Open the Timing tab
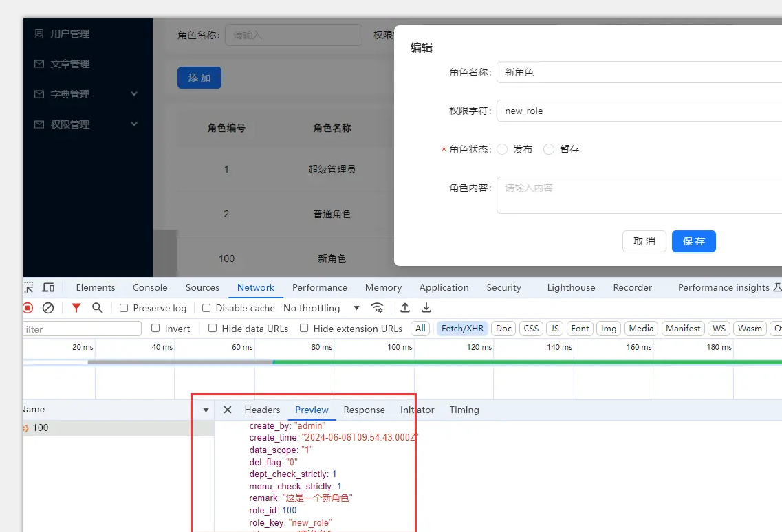 [x=464, y=410]
